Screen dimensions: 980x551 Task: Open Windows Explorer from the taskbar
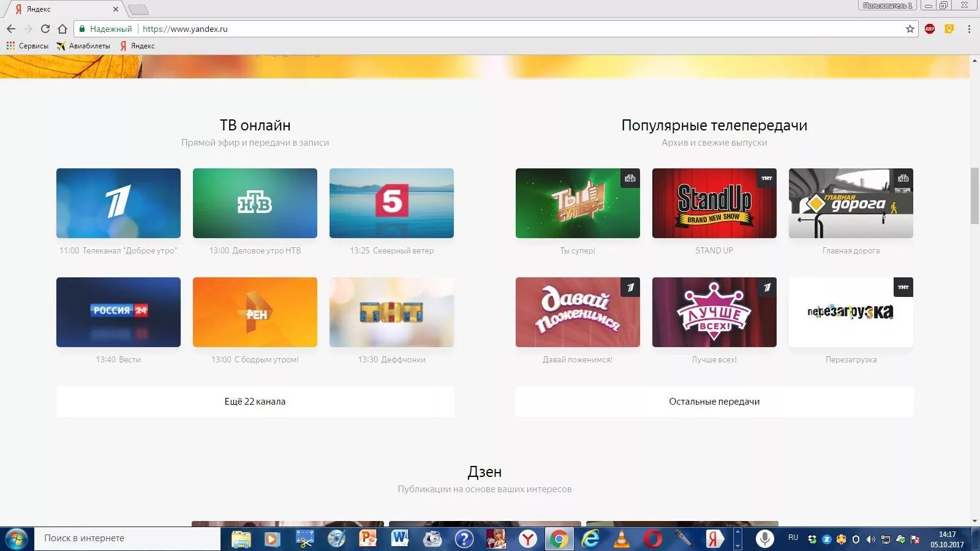click(241, 539)
